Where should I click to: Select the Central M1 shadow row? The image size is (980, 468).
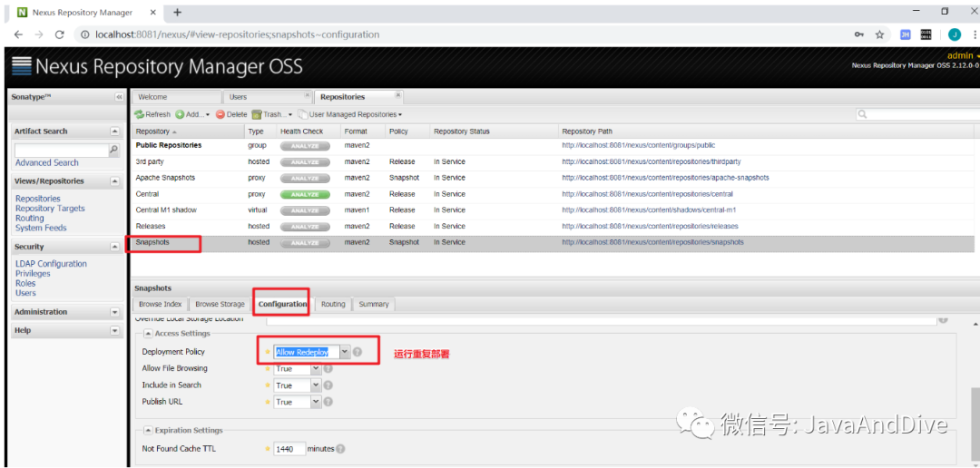click(553, 210)
